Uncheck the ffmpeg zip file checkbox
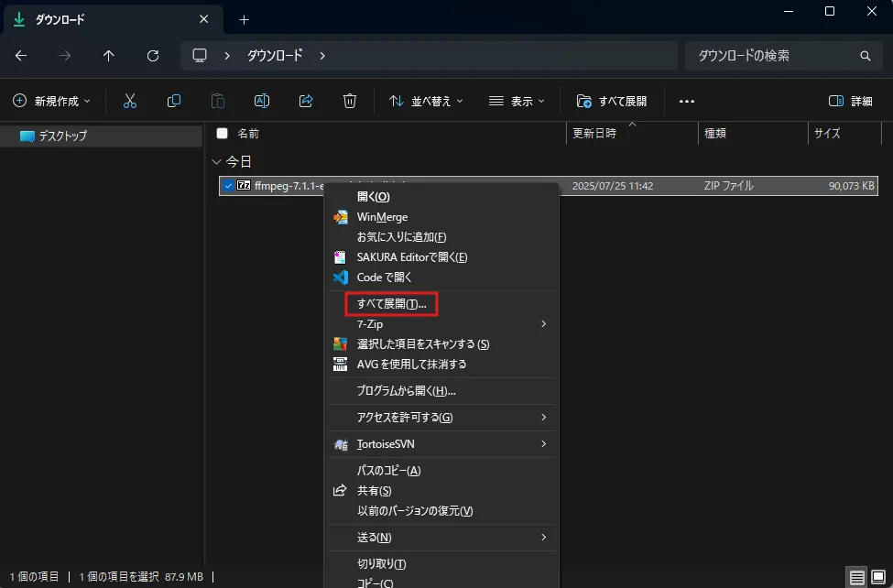Image resolution: width=893 pixels, height=588 pixels. 228,186
